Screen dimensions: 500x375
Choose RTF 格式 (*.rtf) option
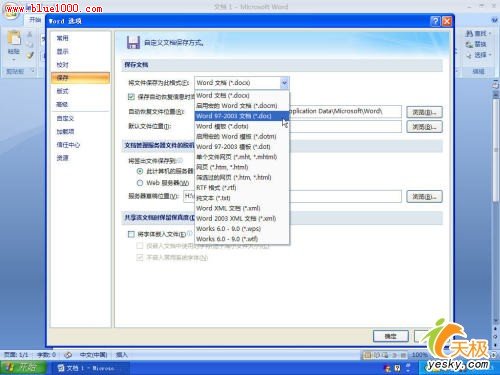point(242,188)
